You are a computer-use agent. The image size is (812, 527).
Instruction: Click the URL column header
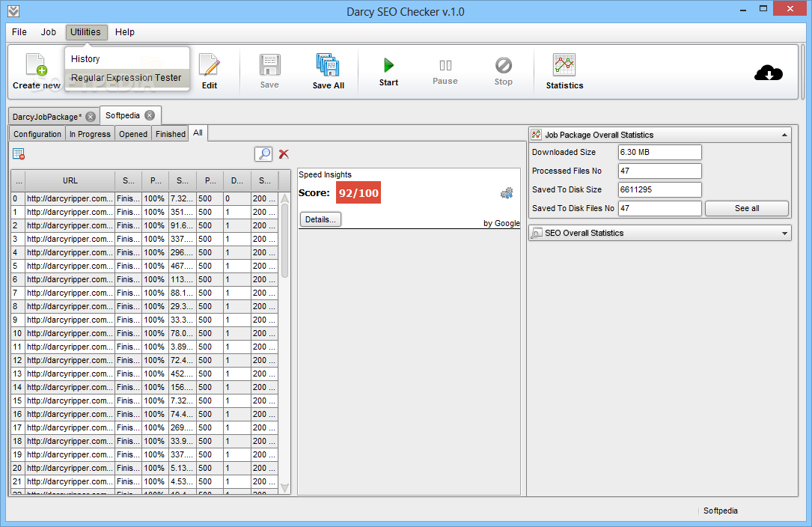pos(70,181)
